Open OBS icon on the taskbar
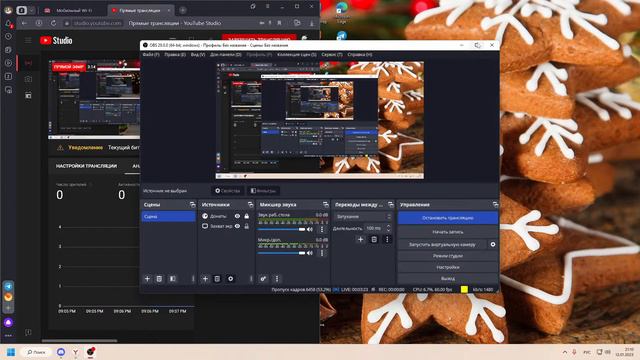 point(91,352)
